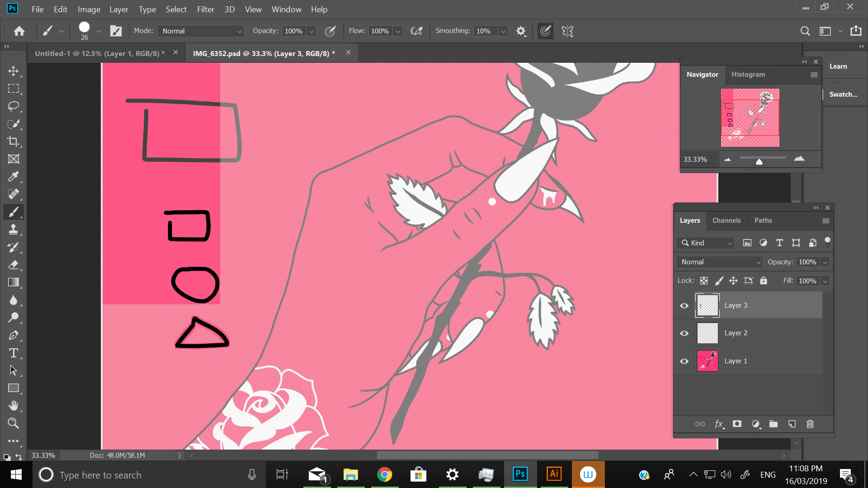Image resolution: width=868 pixels, height=488 pixels.
Task: Switch to Untitled-1 document tab
Action: pyautogui.click(x=100, y=53)
